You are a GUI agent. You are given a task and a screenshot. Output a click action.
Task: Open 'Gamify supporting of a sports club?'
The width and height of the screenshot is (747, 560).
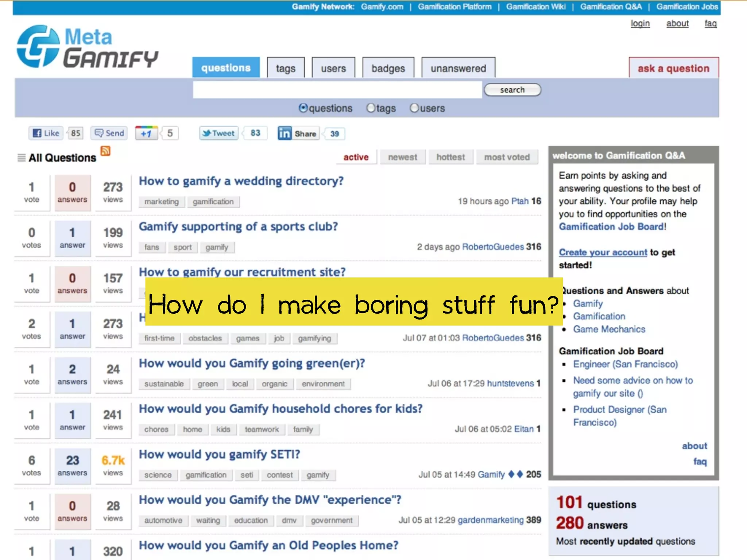tap(239, 227)
